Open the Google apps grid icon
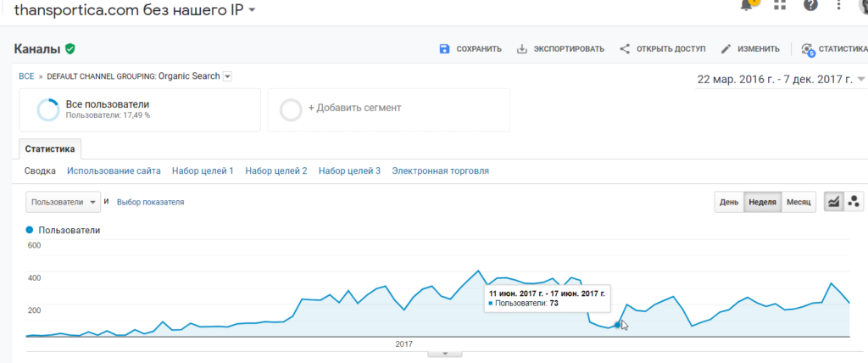The image size is (868, 363). [780, 4]
